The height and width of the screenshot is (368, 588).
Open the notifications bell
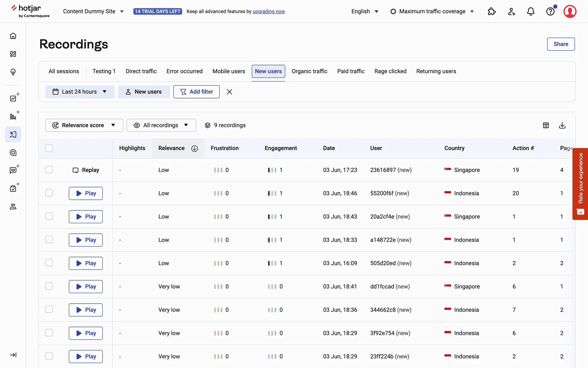coord(531,12)
